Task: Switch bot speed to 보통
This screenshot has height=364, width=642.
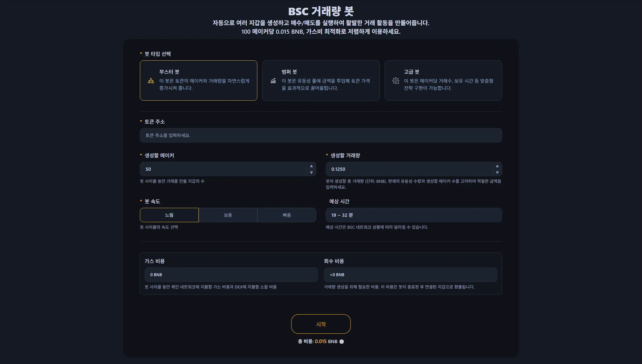Action: coord(228,215)
